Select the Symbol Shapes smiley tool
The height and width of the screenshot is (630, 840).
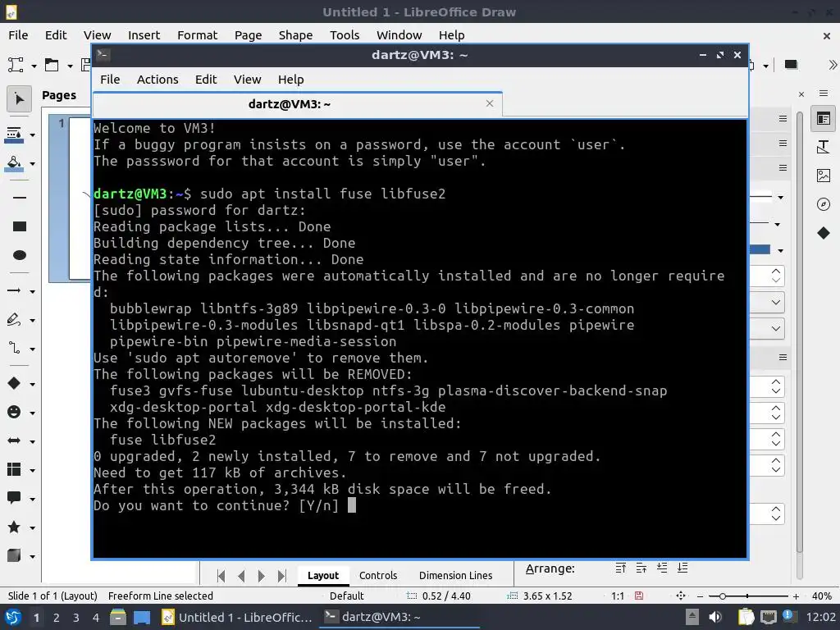14,412
